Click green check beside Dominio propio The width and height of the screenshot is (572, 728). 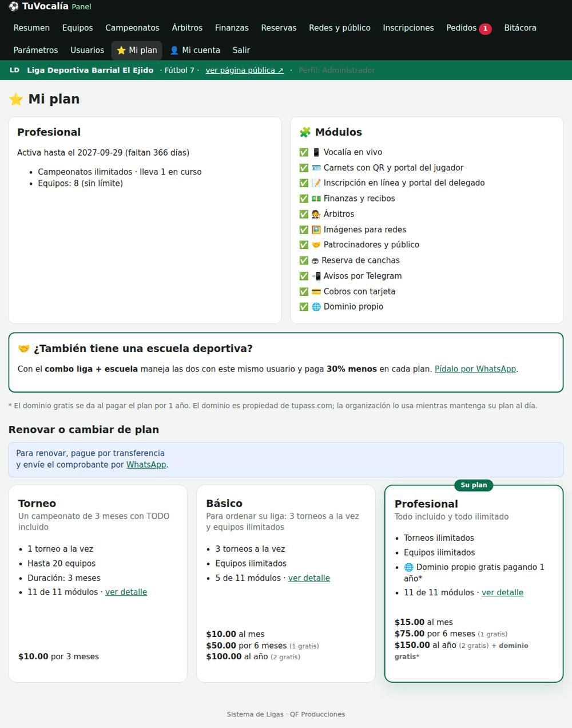click(304, 307)
